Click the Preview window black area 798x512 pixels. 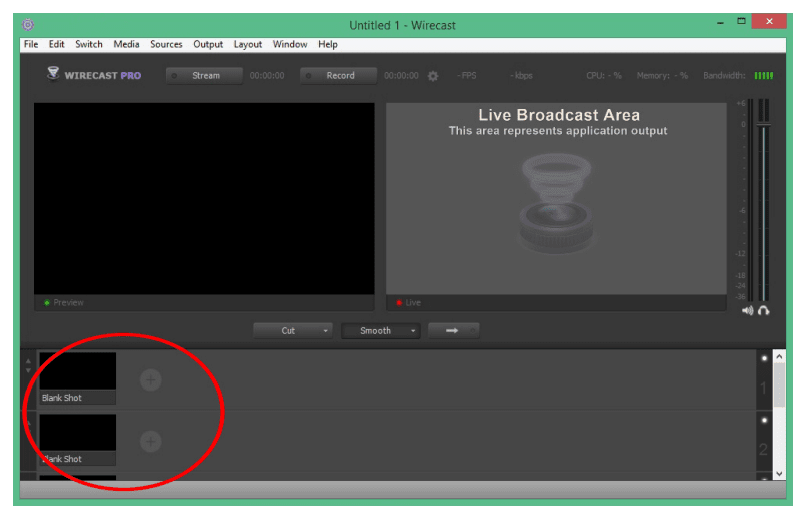[x=204, y=199]
